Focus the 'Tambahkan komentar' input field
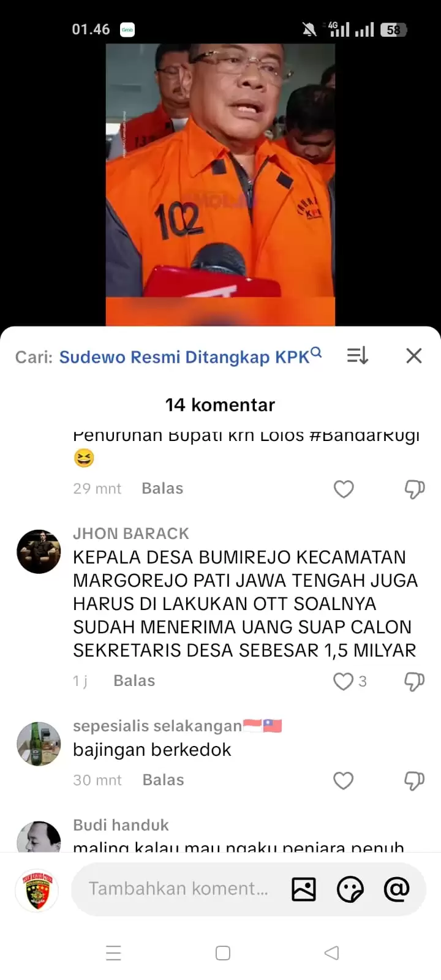 (x=178, y=889)
